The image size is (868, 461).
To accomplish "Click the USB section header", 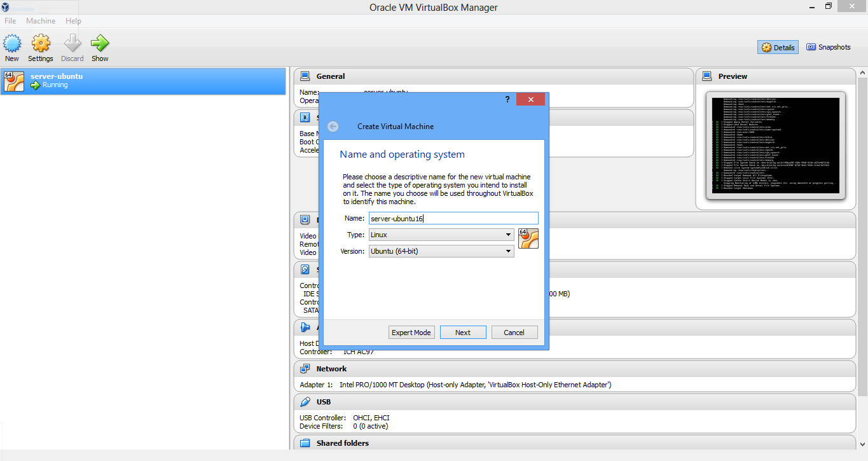I will click(575, 402).
